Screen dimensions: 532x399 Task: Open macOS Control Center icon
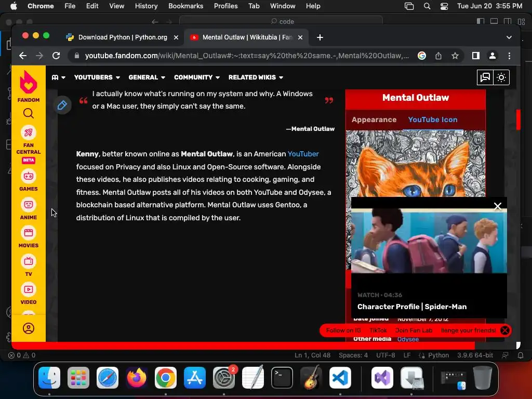[x=444, y=6]
